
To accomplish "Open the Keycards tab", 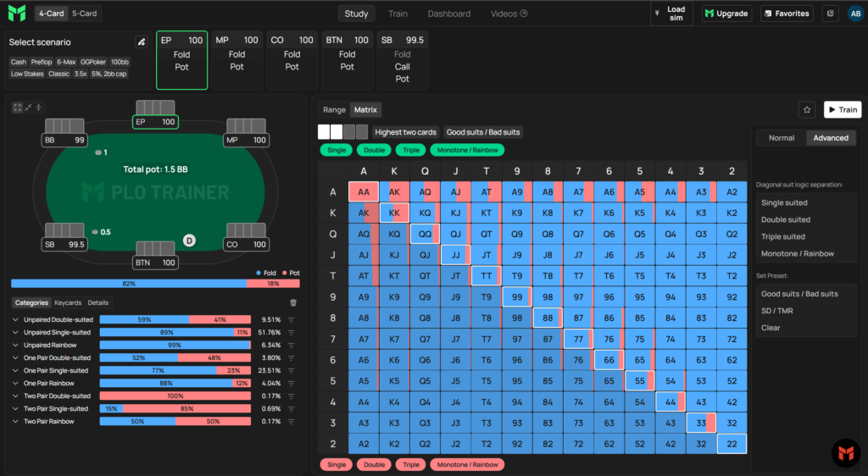I will [68, 302].
